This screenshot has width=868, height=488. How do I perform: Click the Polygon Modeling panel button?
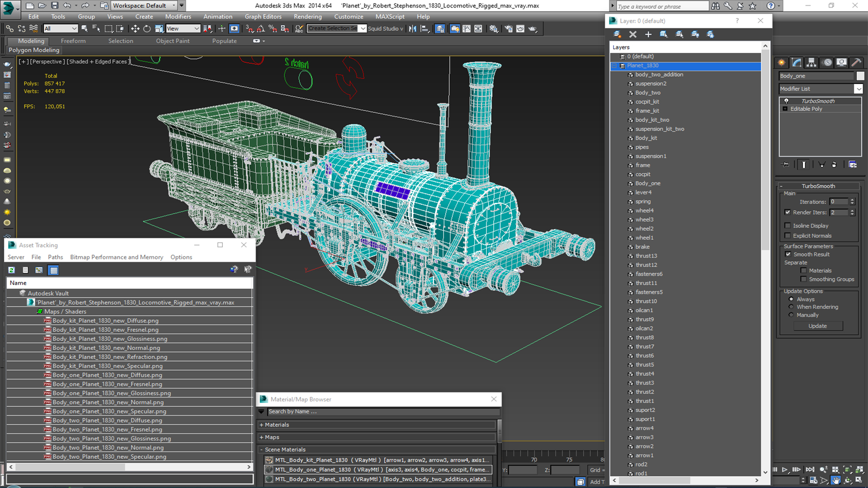point(34,50)
